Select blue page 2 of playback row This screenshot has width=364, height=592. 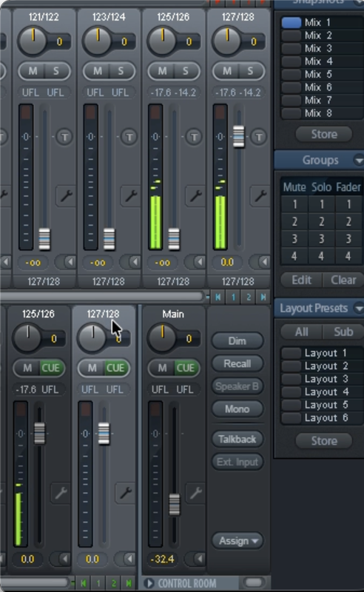[x=249, y=297]
